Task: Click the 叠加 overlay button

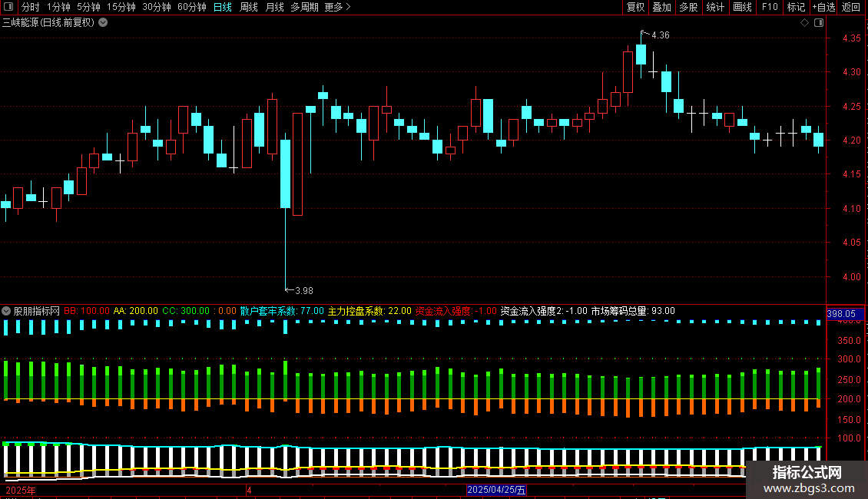Action: tap(661, 7)
